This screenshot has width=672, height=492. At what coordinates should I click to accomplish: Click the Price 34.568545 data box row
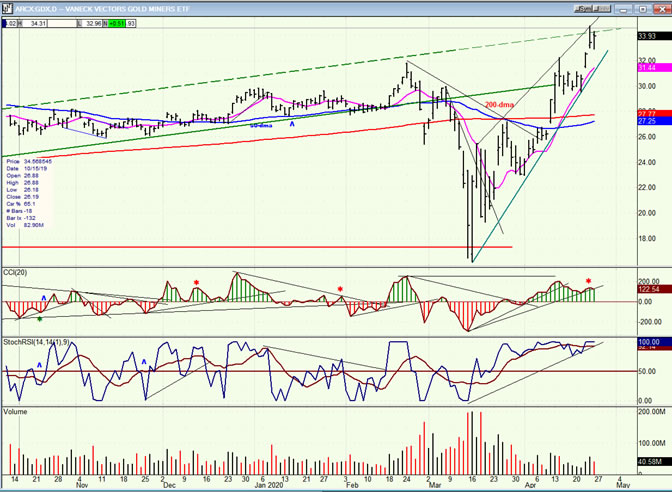(x=29, y=162)
